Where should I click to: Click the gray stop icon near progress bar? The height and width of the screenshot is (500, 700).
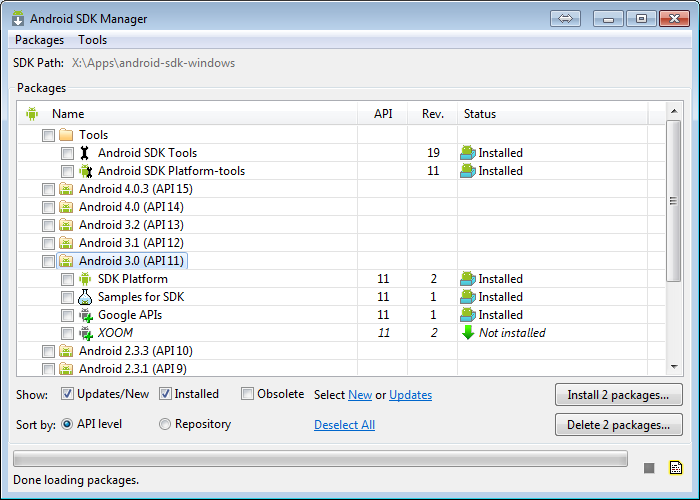click(x=649, y=468)
